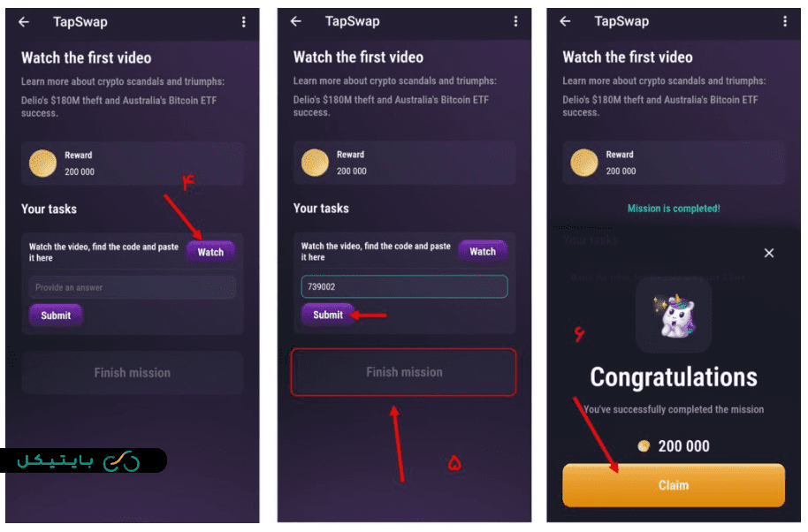This screenshot has width=808, height=532.
Task: Tap Finish mission on the left panel
Action: tap(133, 372)
